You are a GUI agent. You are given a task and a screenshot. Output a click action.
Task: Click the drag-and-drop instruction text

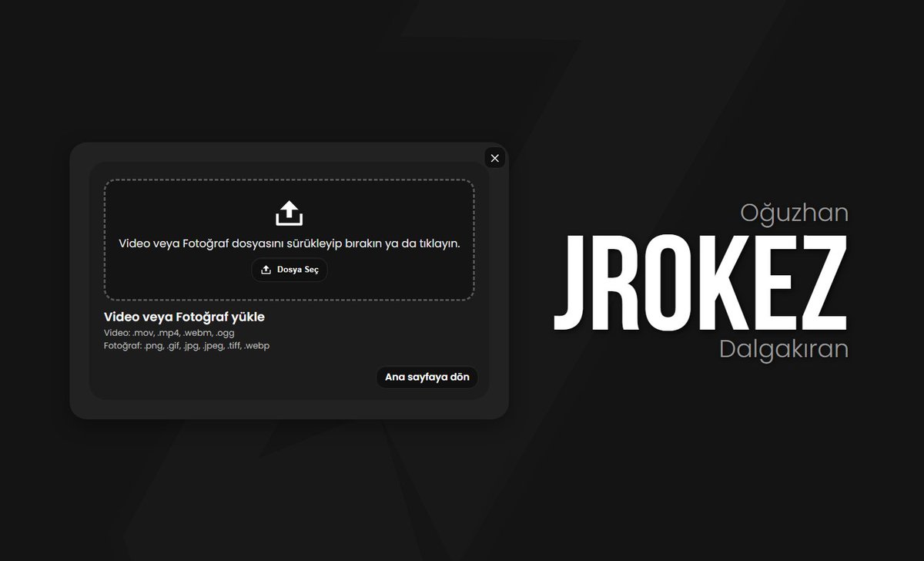(289, 243)
